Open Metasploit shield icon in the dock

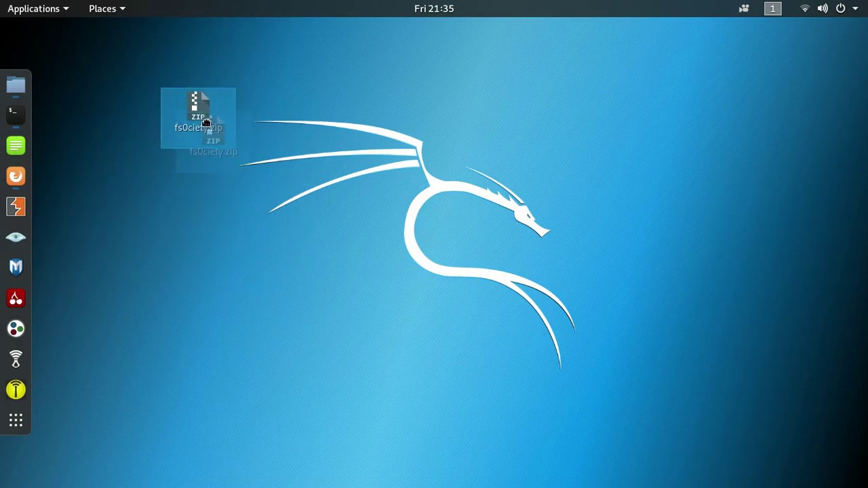point(16,268)
